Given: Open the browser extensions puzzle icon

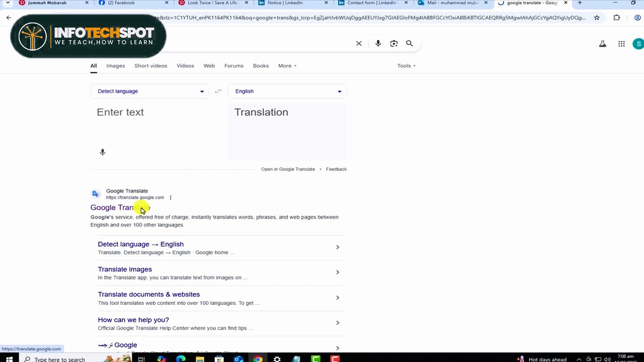Looking at the screenshot, I should 617,18.
